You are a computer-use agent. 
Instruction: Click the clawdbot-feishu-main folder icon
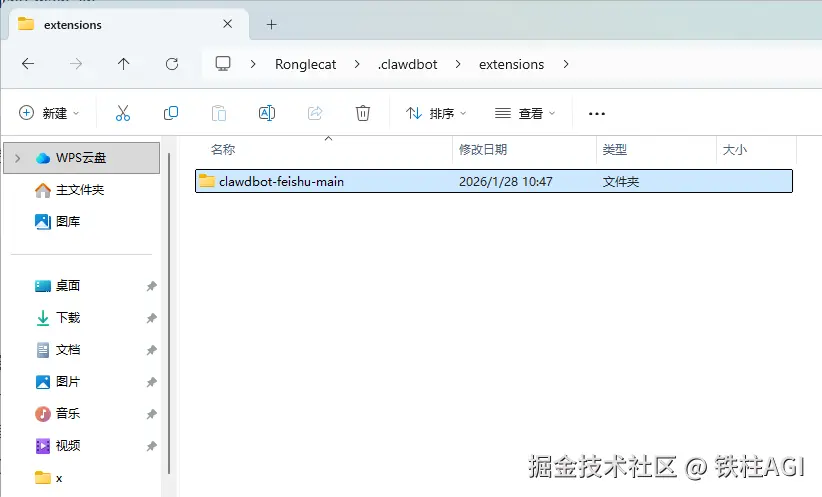(207, 181)
